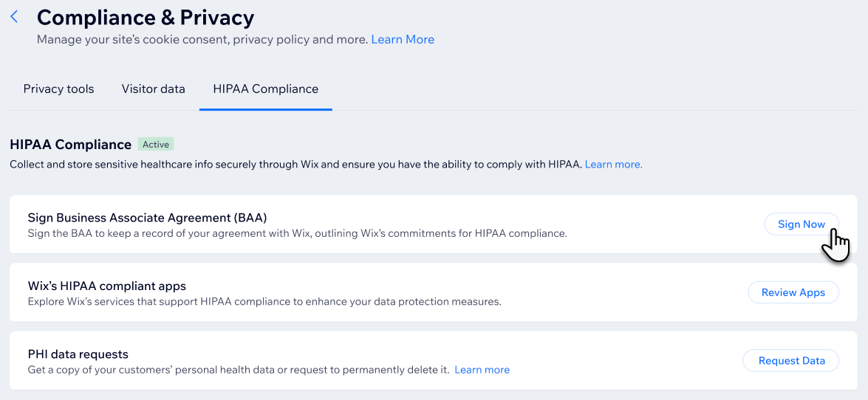
Task: Open the Learn More link under the page title
Action: pos(403,39)
